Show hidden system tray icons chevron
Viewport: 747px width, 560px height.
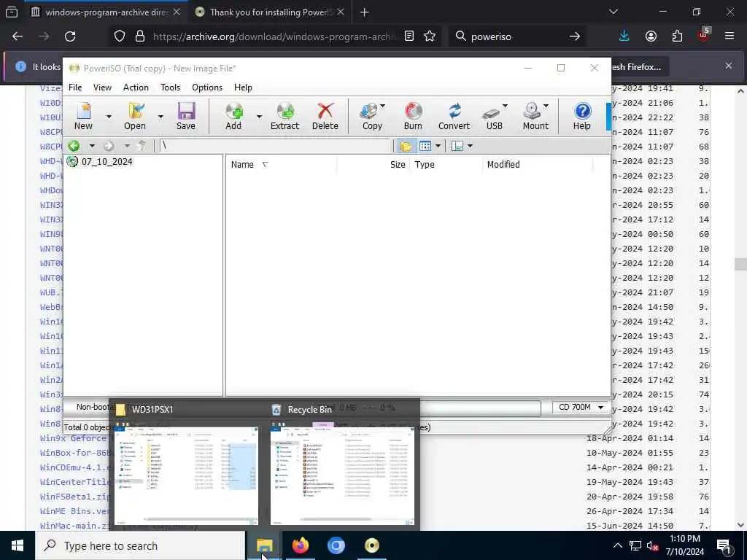(x=617, y=545)
